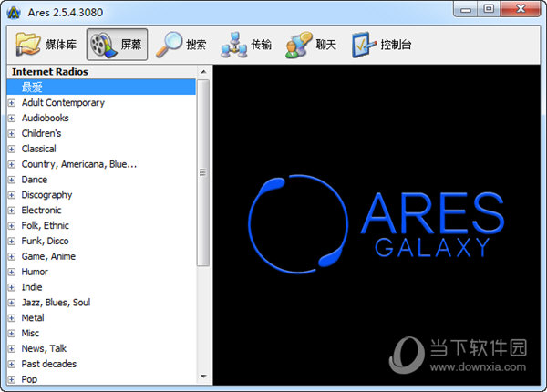This screenshot has width=547, height=392.
Task: Select the Folk, Ethnic label
Action: (x=45, y=225)
